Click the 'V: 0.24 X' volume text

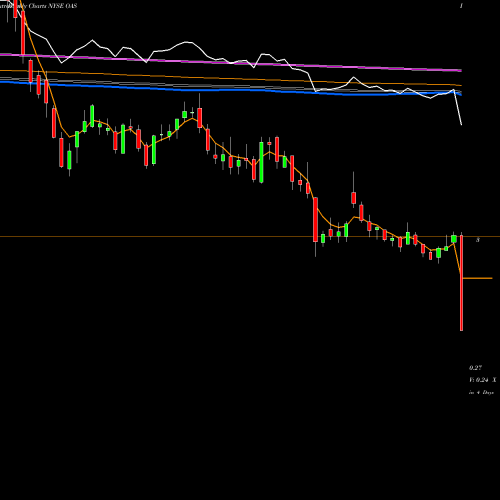pos(482,380)
